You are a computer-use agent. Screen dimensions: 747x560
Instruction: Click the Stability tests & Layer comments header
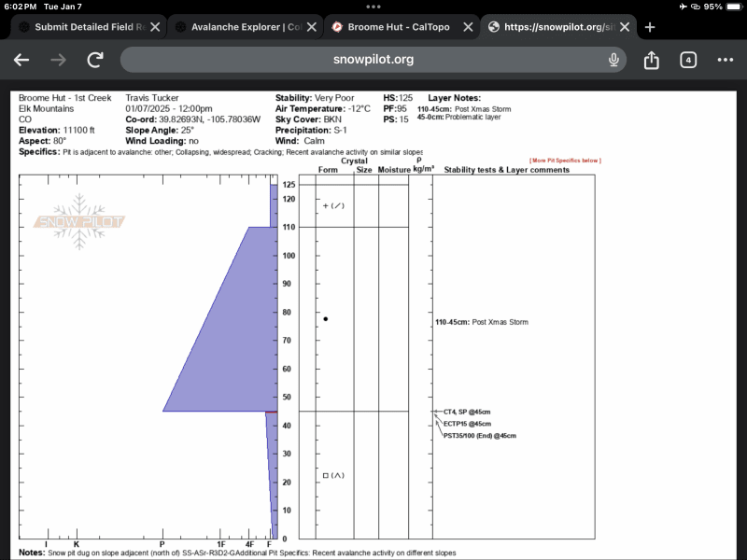(506, 170)
